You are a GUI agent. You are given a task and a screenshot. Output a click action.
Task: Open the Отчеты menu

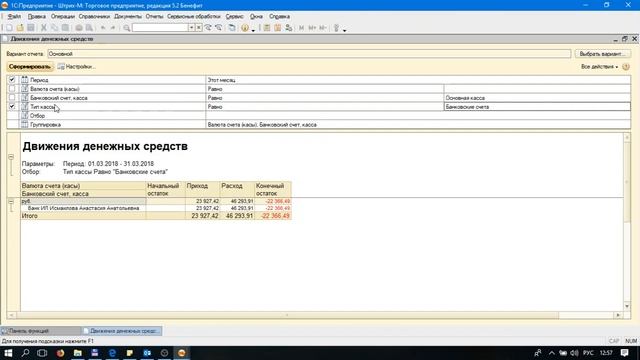(154, 16)
